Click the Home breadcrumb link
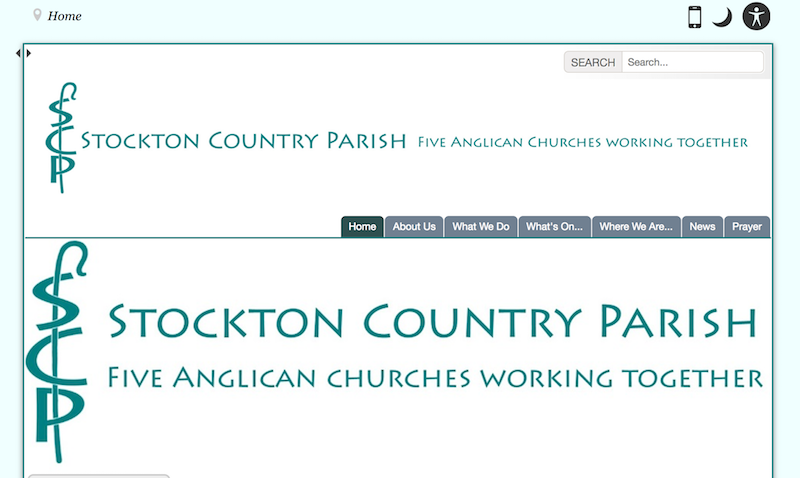 pos(65,16)
